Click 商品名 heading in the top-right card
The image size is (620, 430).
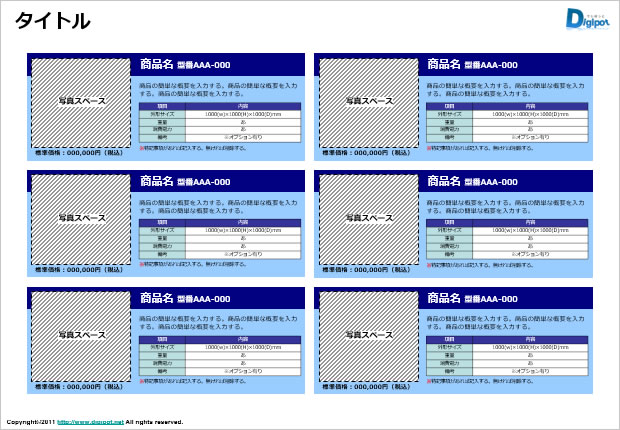[443, 65]
